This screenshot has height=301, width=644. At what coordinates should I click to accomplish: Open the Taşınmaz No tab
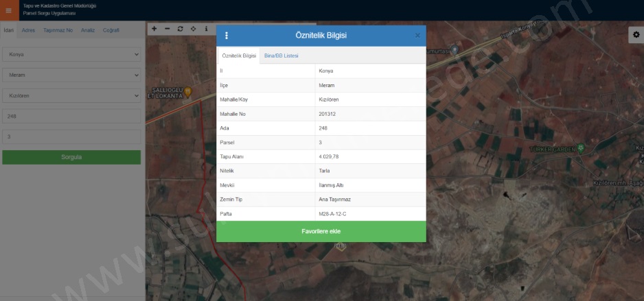coord(58,30)
